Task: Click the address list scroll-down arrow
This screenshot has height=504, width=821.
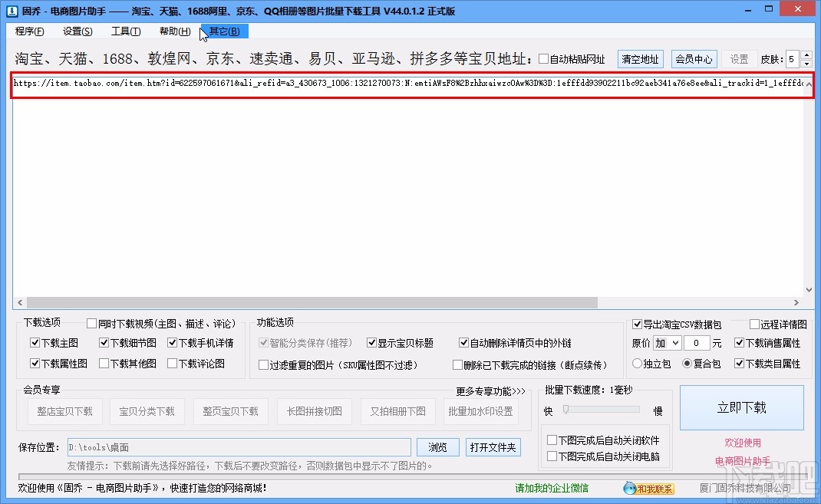Action: click(x=809, y=289)
